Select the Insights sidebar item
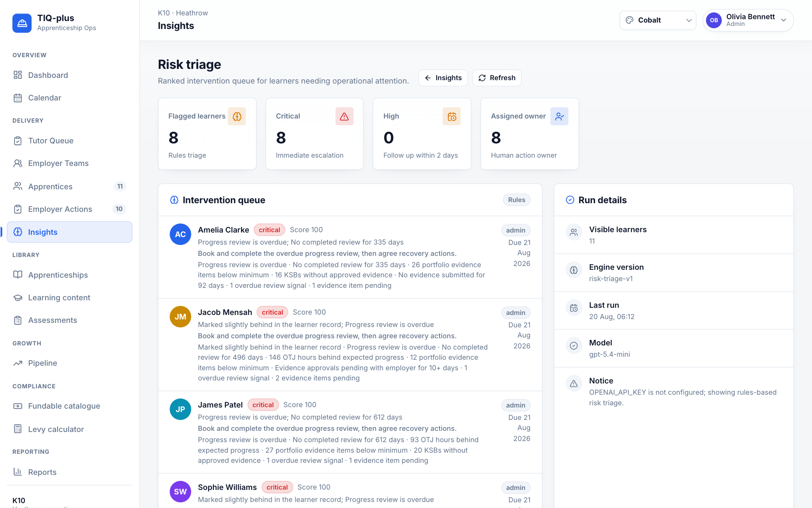812x508 pixels. point(70,232)
